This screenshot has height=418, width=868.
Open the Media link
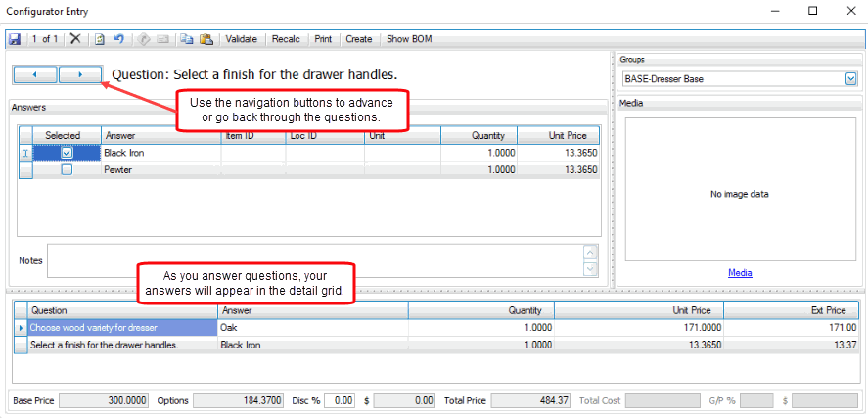click(x=740, y=273)
